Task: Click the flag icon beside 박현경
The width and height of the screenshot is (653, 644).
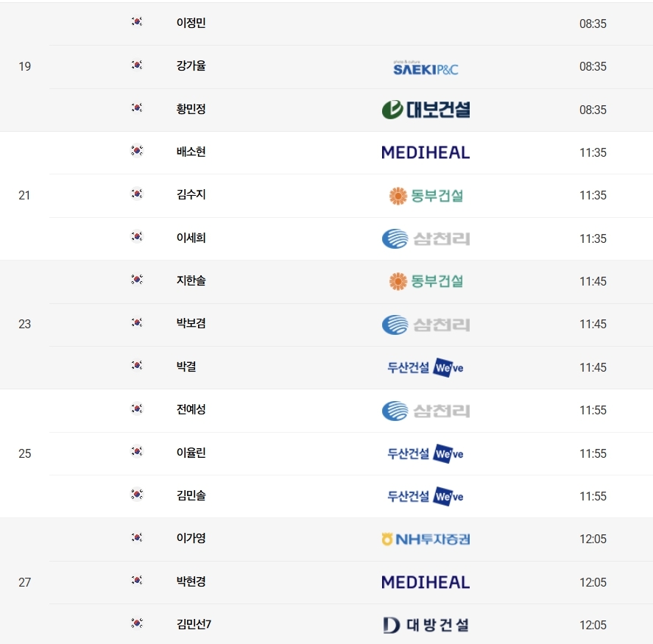Action: (137, 580)
